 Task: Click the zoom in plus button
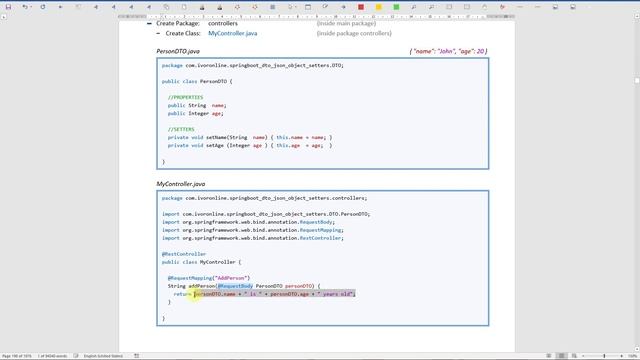[621, 356]
